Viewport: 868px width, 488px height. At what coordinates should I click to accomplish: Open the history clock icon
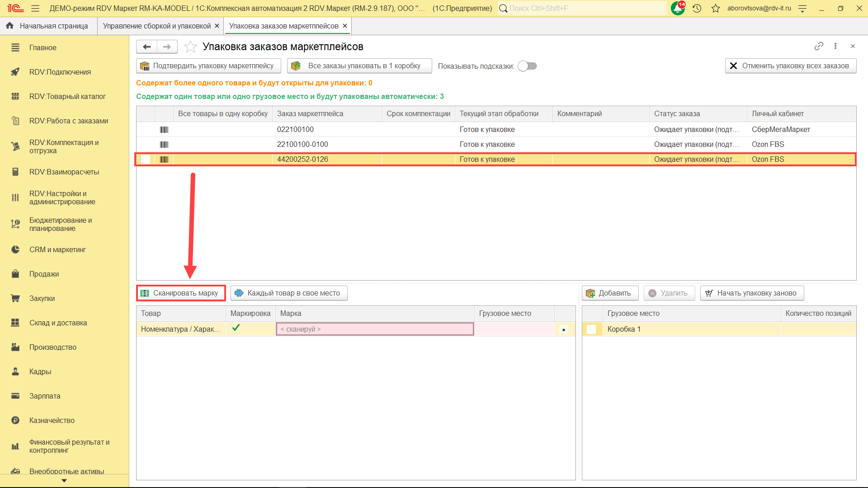point(697,8)
